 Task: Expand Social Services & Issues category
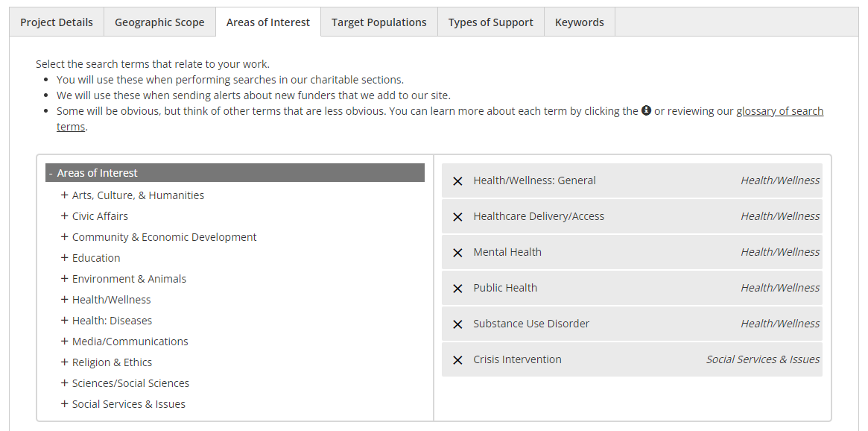(x=65, y=404)
